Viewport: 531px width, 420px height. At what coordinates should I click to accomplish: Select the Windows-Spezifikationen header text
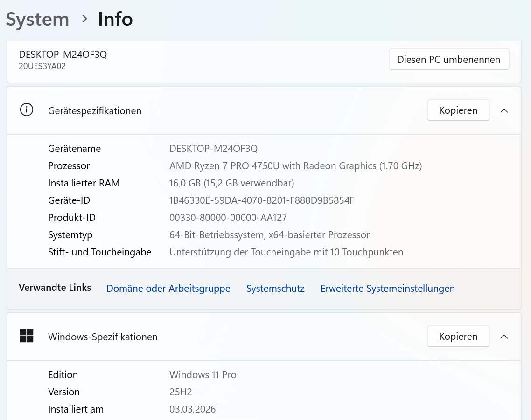click(103, 337)
